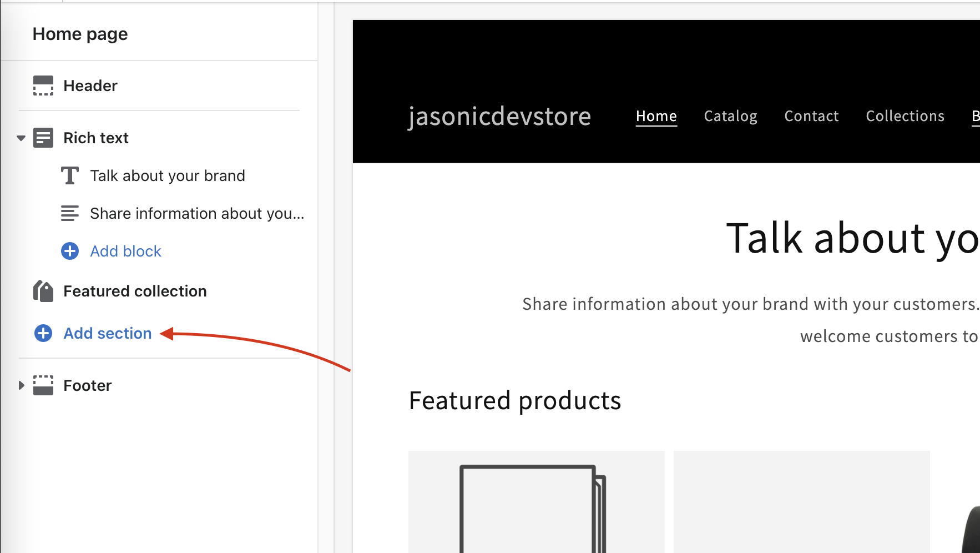Open the Talk about your brand block
This screenshot has height=553, width=980.
pyautogui.click(x=168, y=175)
